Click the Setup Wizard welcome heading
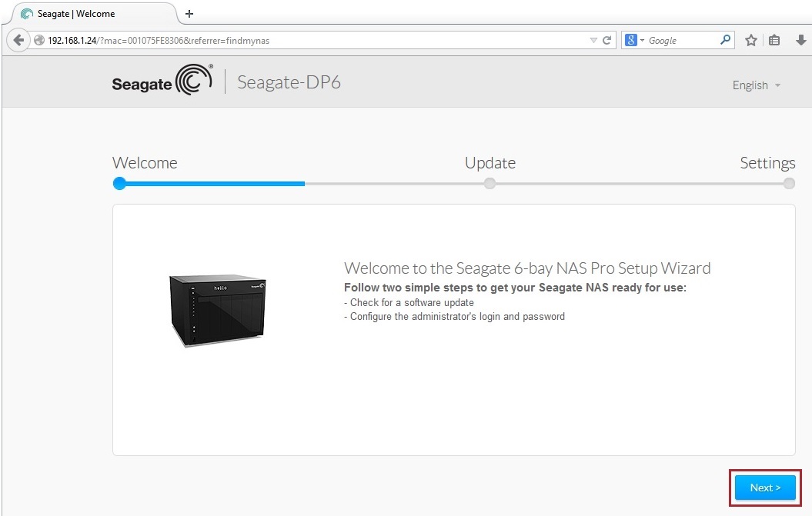 (x=527, y=268)
